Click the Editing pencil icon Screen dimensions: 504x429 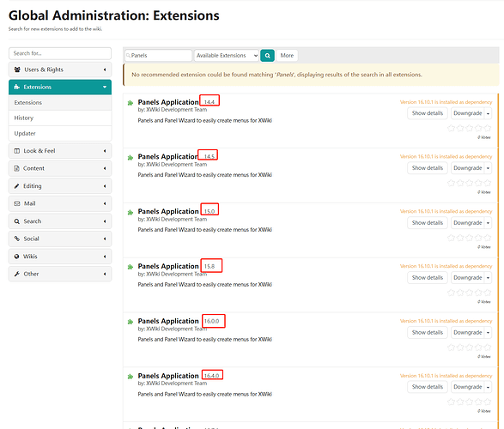pos(16,186)
